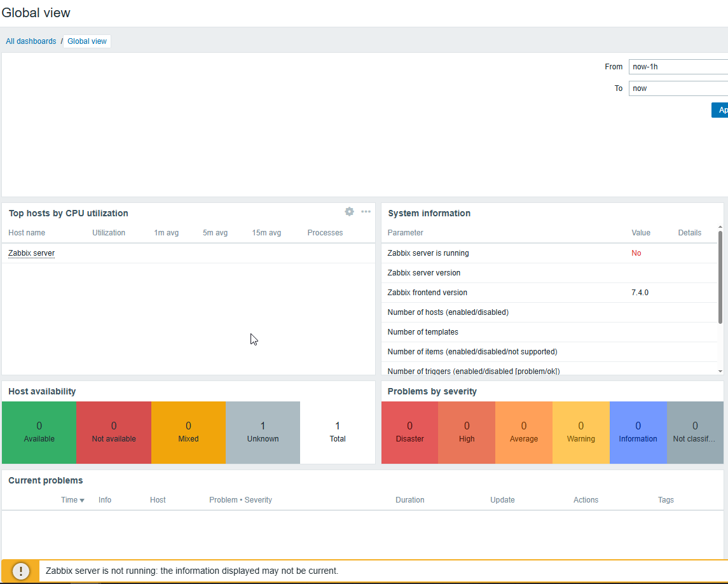Open Top hosts widget gear settings

click(x=349, y=212)
